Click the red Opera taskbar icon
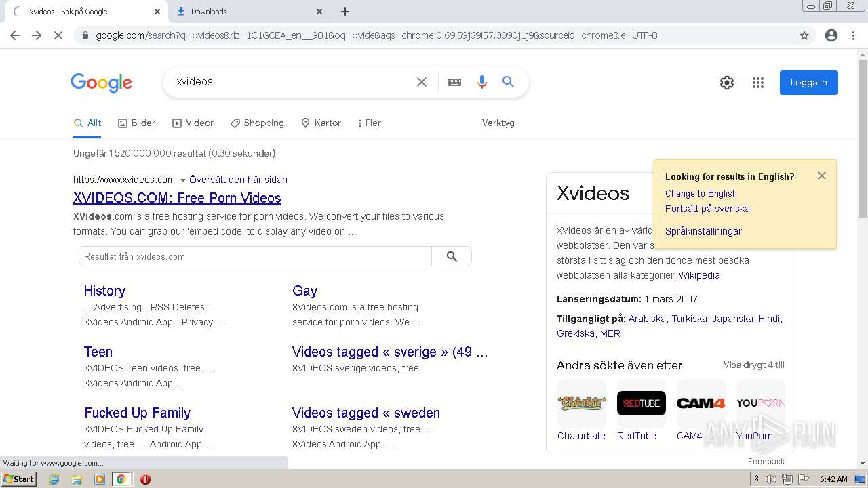Screen dimensions: 868x488 pyautogui.click(x=145, y=479)
